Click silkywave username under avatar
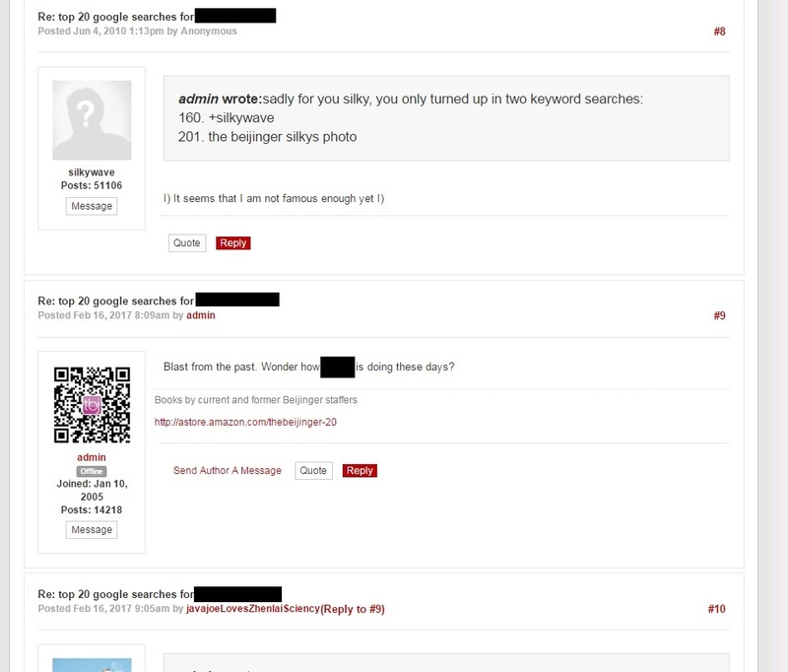 coord(92,172)
